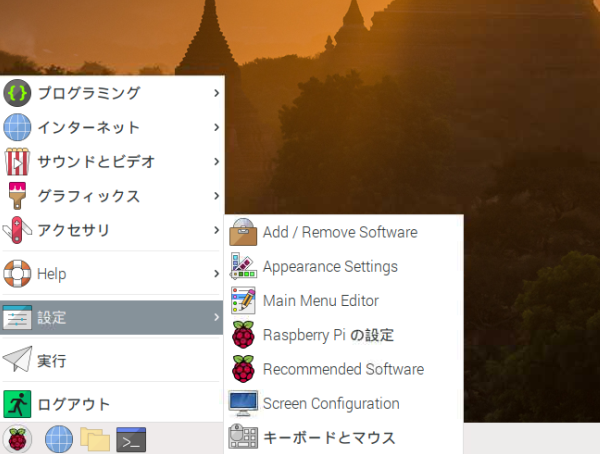Choose 実行 to run a command
The width and height of the screenshot is (600, 454).
tap(112, 361)
